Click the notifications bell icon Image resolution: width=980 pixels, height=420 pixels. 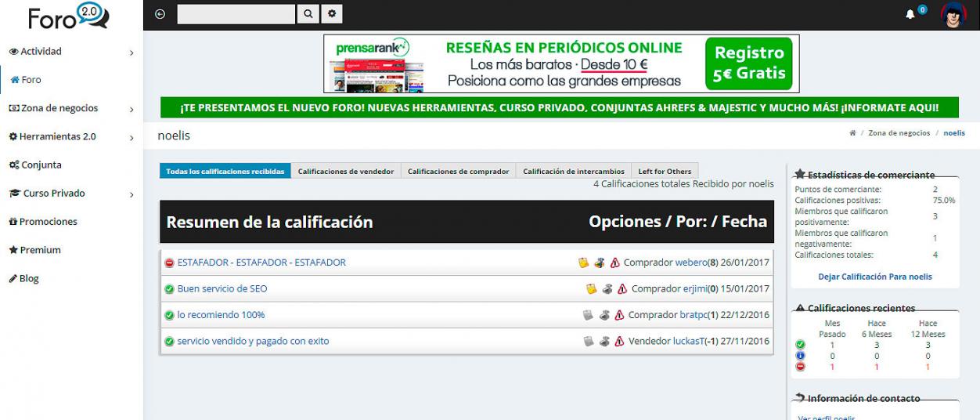tap(910, 14)
